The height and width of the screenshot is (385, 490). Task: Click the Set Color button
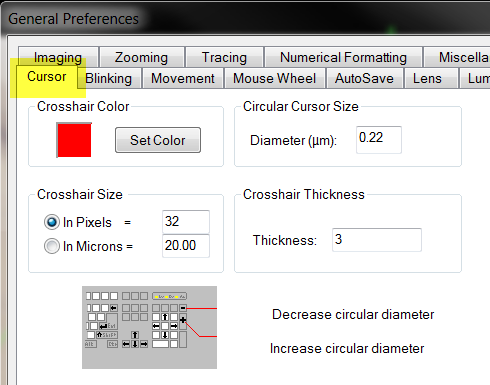pos(158,140)
